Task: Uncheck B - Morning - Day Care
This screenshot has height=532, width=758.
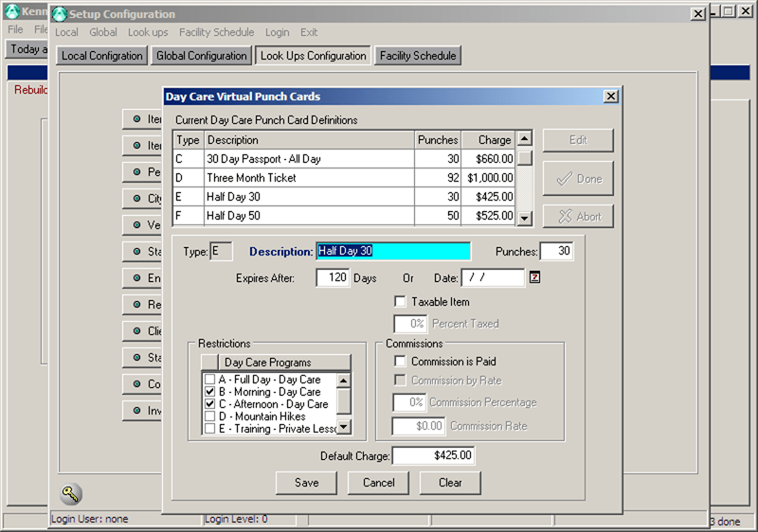Action: [209, 392]
